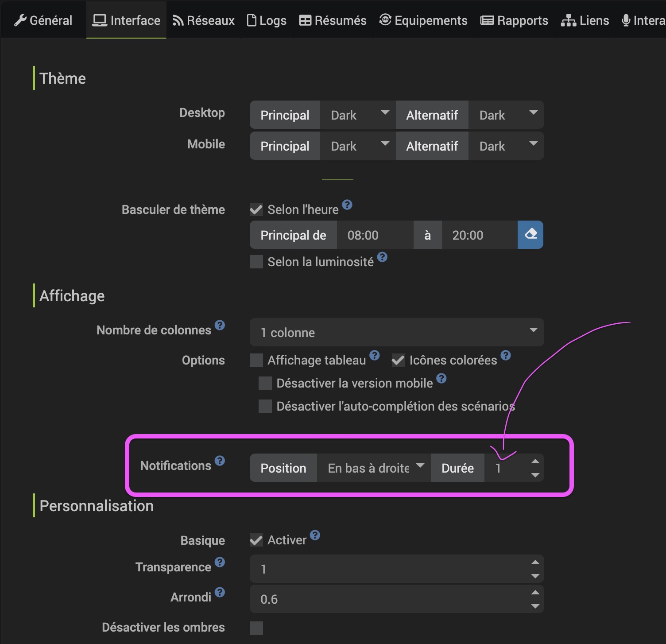Go to the Général tab
This screenshot has width=666, height=644.
tap(43, 20)
